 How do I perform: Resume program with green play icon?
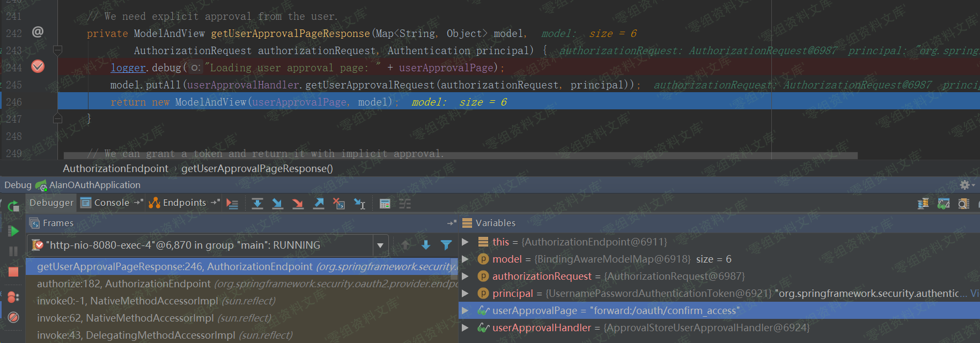coord(13,231)
